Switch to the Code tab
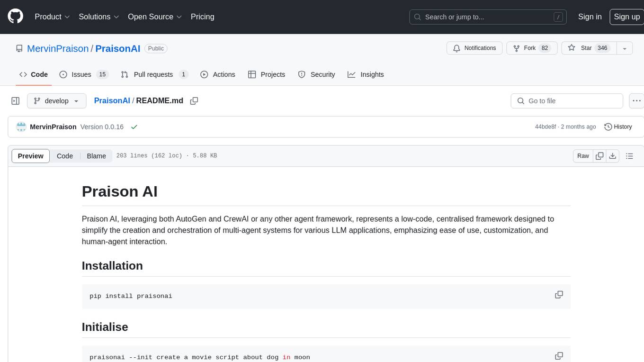 pyautogui.click(x=34, y=74)
